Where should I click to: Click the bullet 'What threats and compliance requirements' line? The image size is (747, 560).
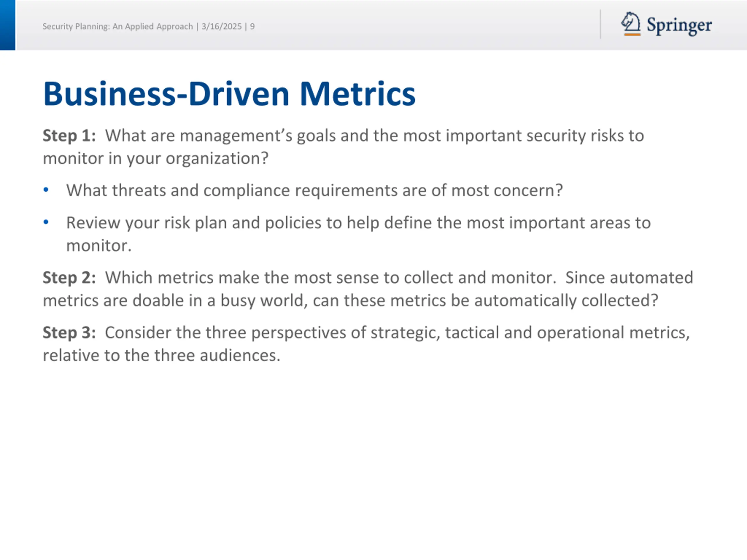pyautogui.click(x=314, y=190)
